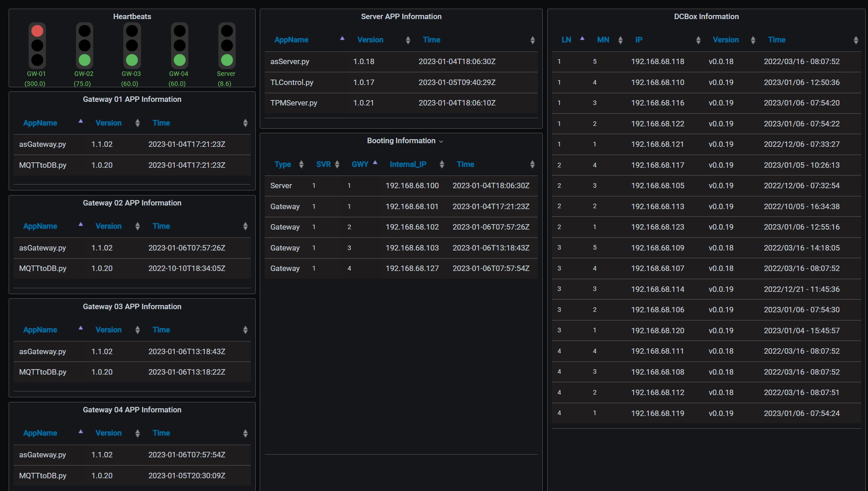
Task: Click sort arrows beside Server APP Version
Action: [408, 40]
